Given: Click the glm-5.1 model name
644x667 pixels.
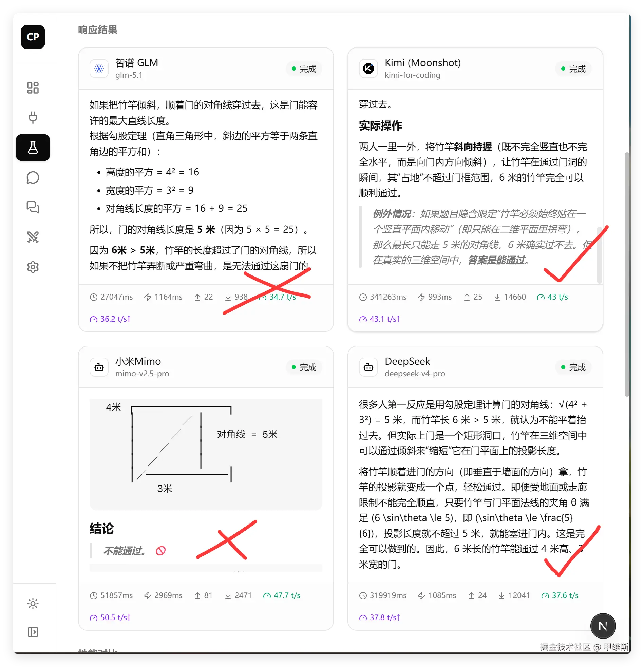Looking at the screenshot, I should [129, 75].
